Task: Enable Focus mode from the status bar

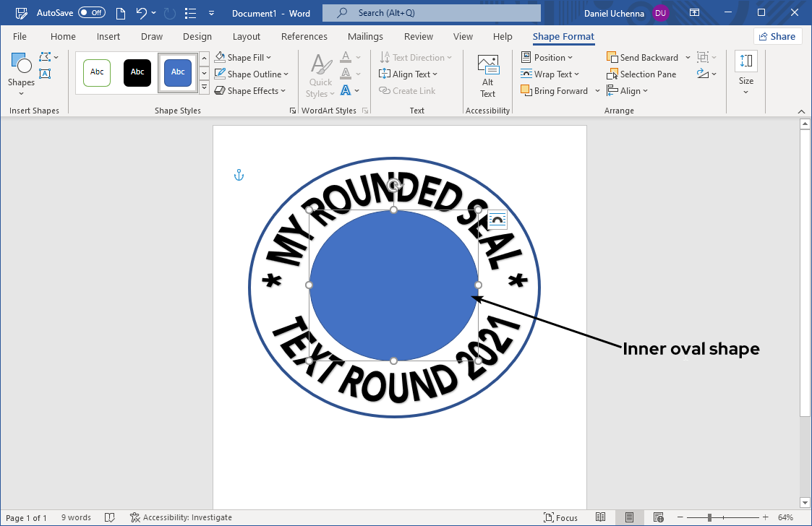Action: pos(560,517)
